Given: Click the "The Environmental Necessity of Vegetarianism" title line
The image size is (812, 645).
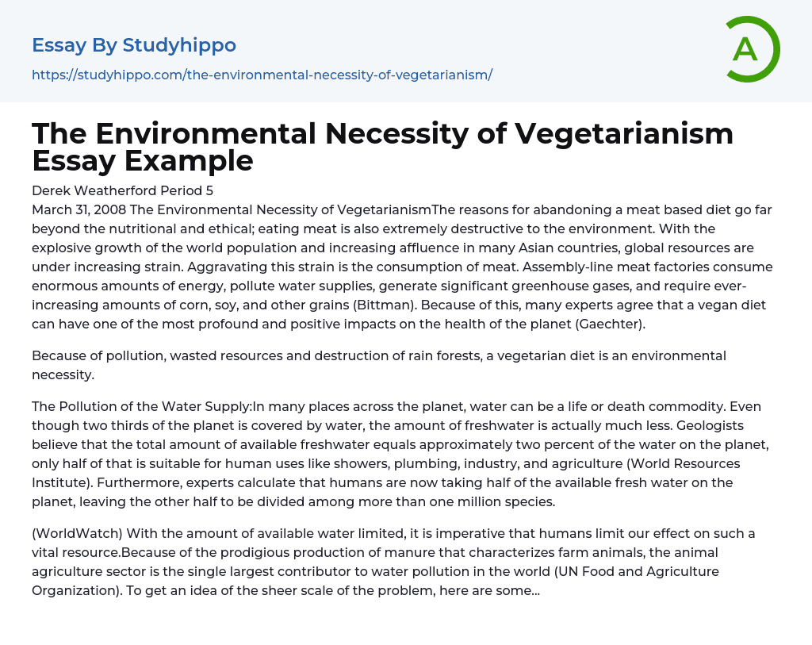Looking at the screenshot, I should point(382,134).
